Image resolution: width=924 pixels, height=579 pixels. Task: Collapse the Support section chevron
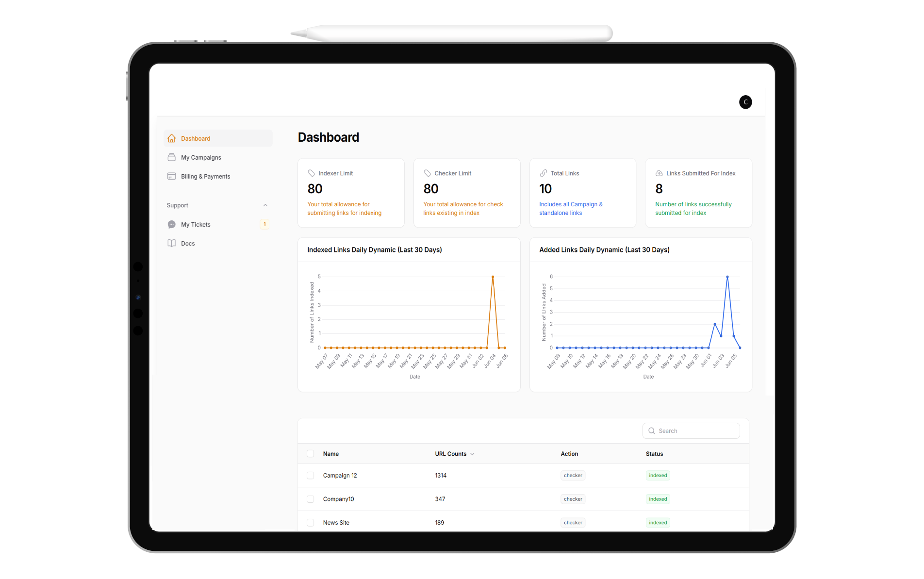point(265,205)
